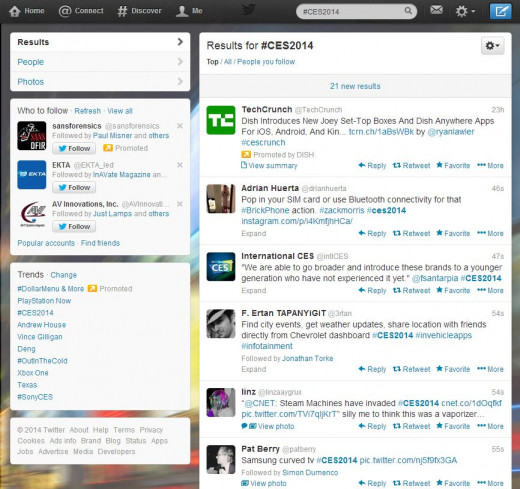The width and height of the screenshot is (520, 489).
Task: View all Who to follow suggestions
Action: [120, 111]
